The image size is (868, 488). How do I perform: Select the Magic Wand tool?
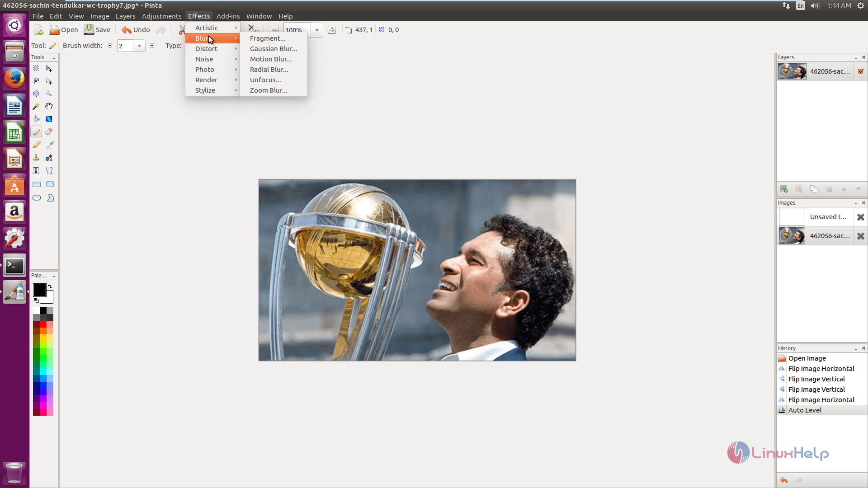[x=36, y=106]
